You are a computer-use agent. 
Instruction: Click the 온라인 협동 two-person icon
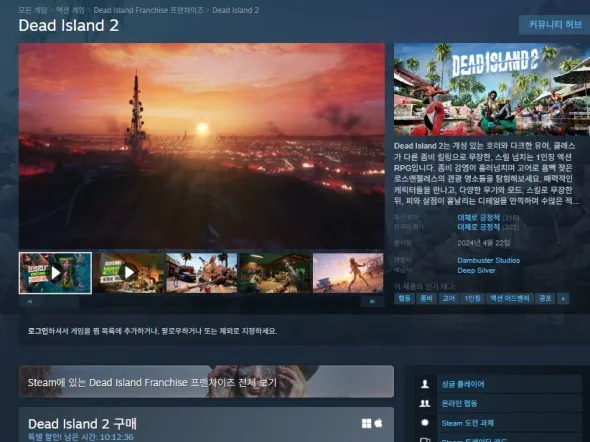[425, 404]
